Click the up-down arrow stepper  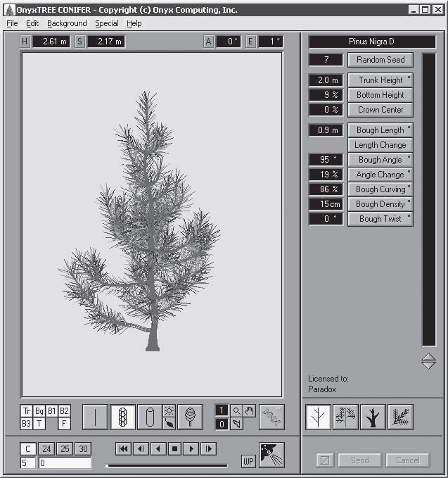pyautogui.click(x=428, y=361)
